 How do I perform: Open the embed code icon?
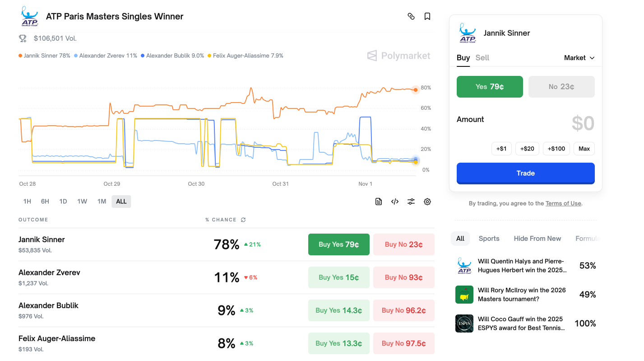[x=395, y=202]
